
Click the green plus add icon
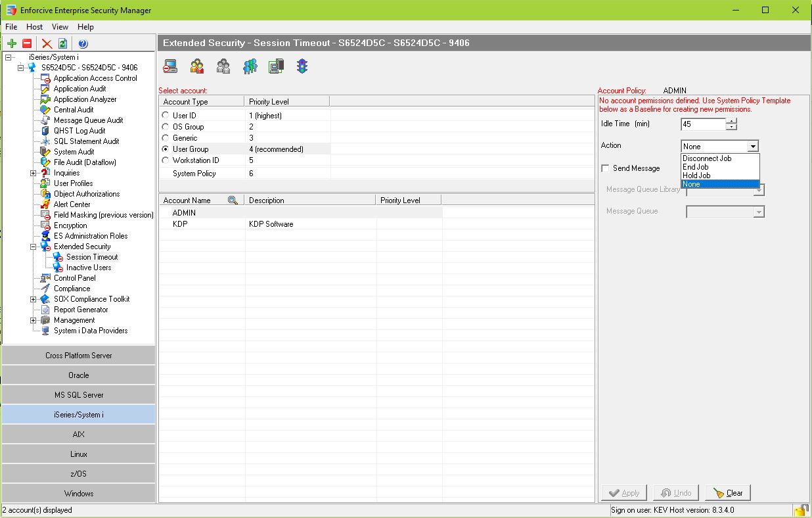(x=11, y=43)
